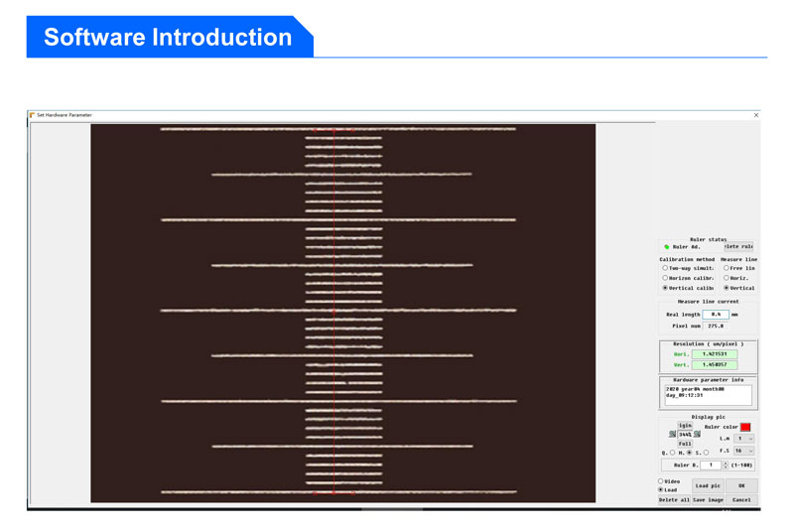Select Free line measure option
Image resolution: width=794 pixels, height=532 pixels.
click(x=727, y=268)
